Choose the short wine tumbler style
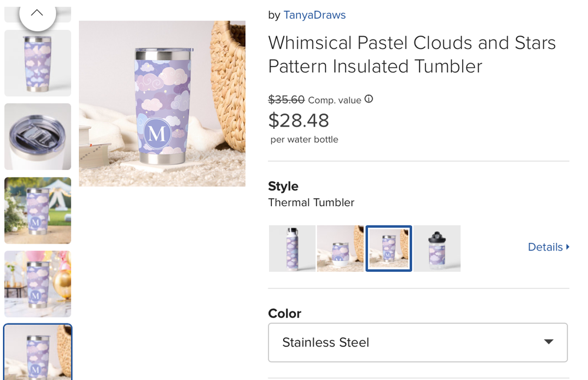 coord(340,248)
